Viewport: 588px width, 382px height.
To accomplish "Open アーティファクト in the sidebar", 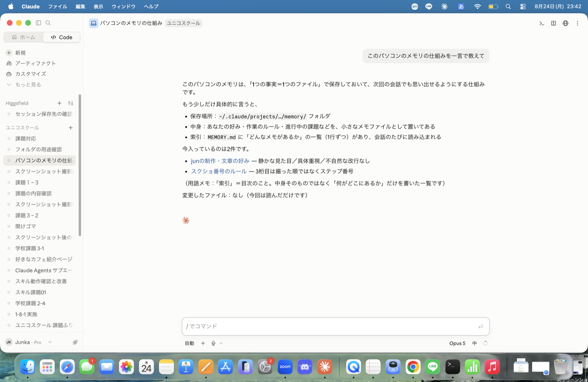I will [x=31, y=63].
